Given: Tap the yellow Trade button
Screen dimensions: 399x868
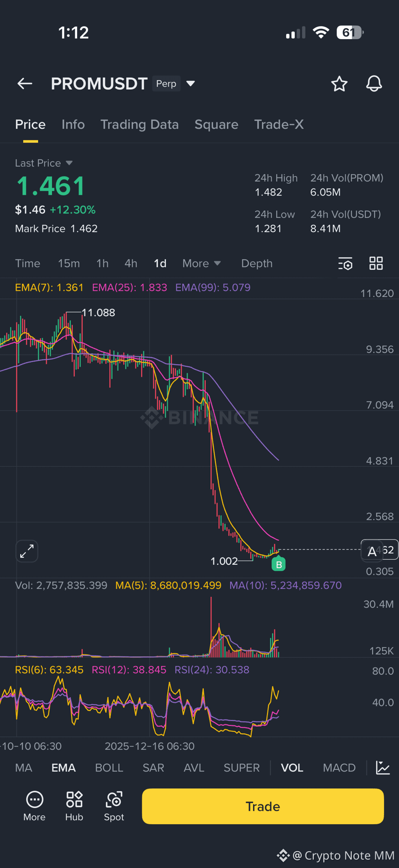Looking at the screenshot, I should (x=263, y=806).
